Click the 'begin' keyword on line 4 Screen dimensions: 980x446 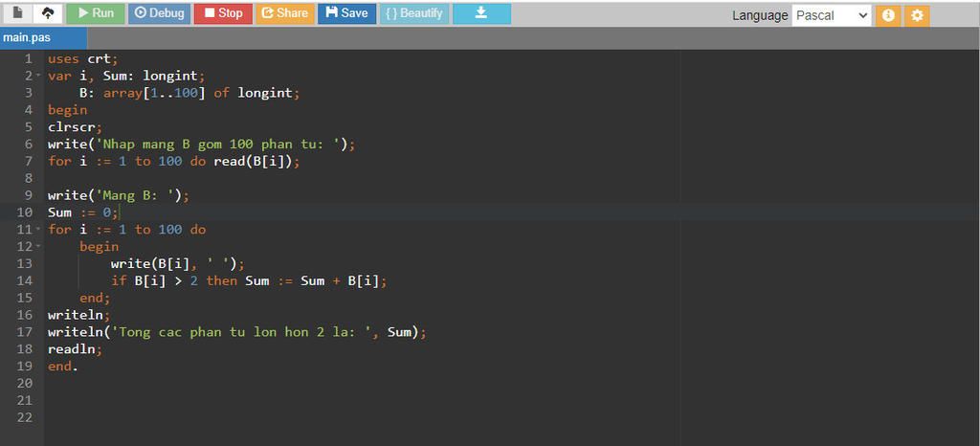pyautogui.click(x=67, y=110)
